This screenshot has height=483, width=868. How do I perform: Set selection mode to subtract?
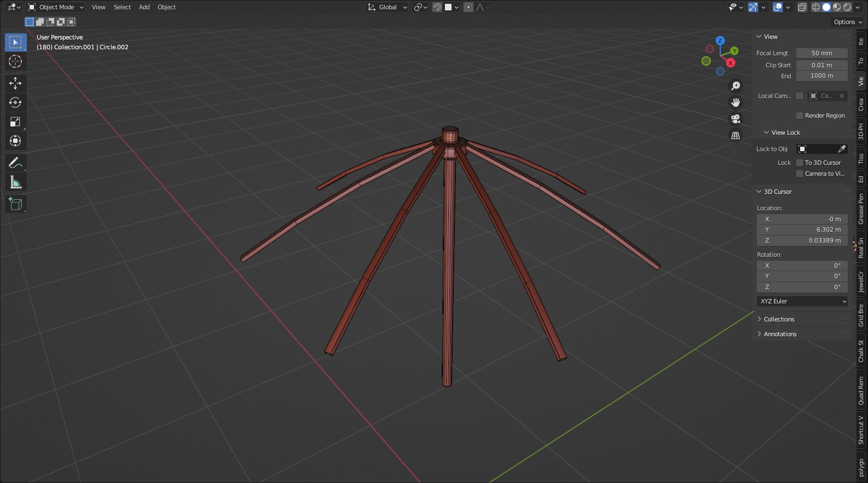(50, 22)
